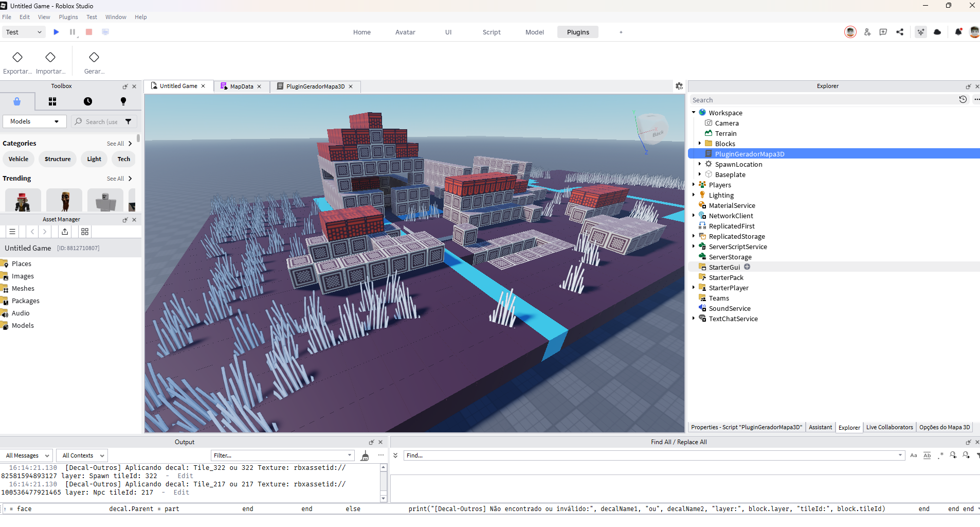Screen dimensions: 980x527
Task: Clear the Output log with the broom icon
Action: point(365,455)
